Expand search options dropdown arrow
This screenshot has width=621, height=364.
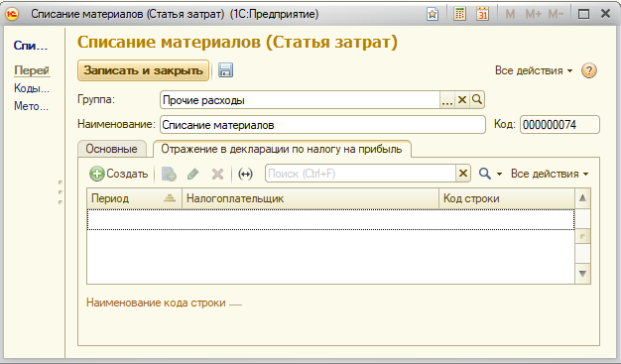[x=499, y=174]
